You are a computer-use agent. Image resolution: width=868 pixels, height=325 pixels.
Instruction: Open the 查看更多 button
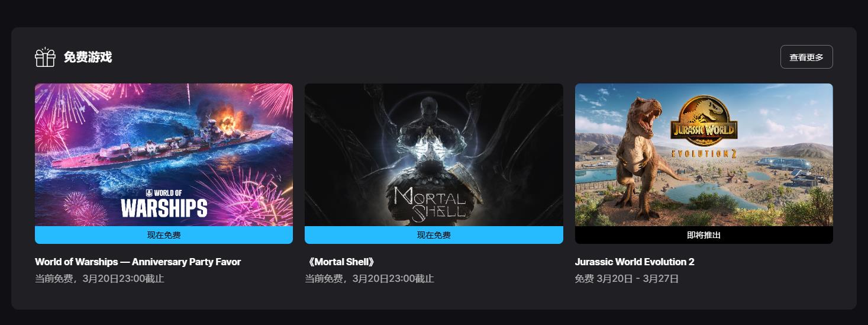tap(806, 57)
